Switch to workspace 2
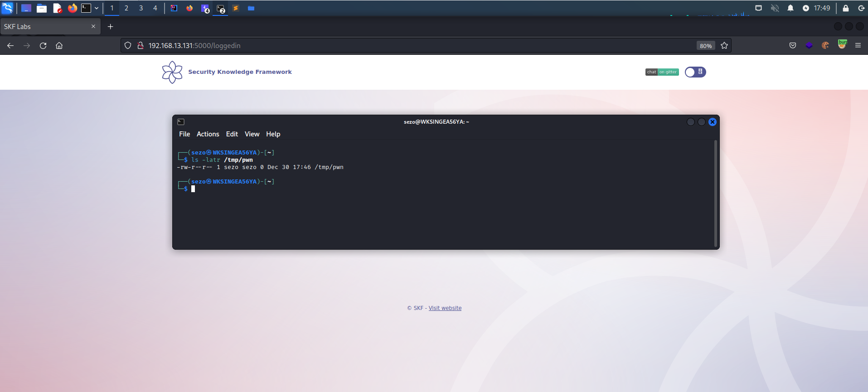 pos(126,8)
